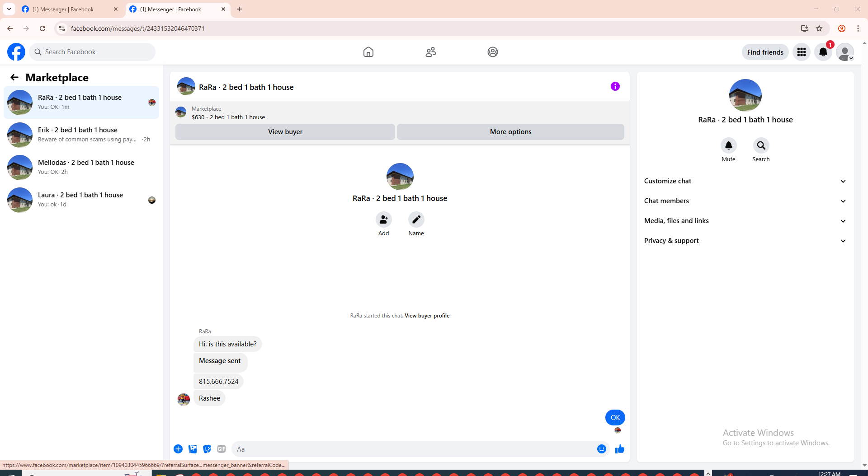
Task: Edit the chat name with pencil icon
Action: tap(416, 219)
